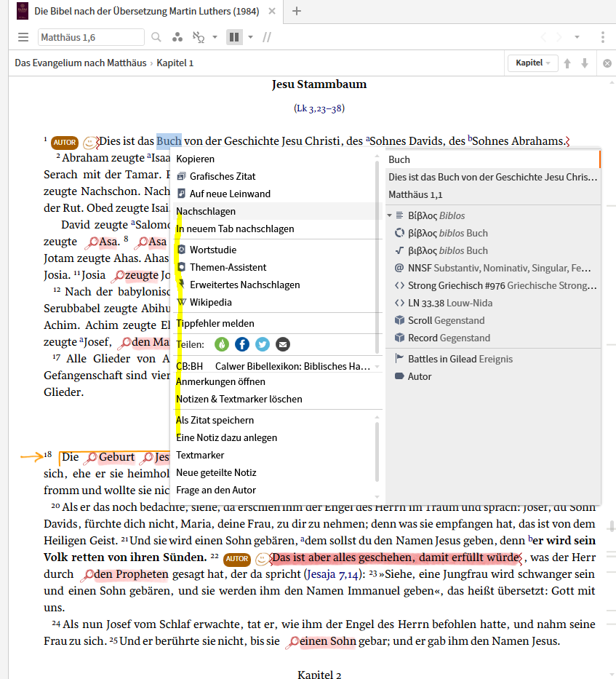Toggle the multi-column view icon

[x=234, y=37]
